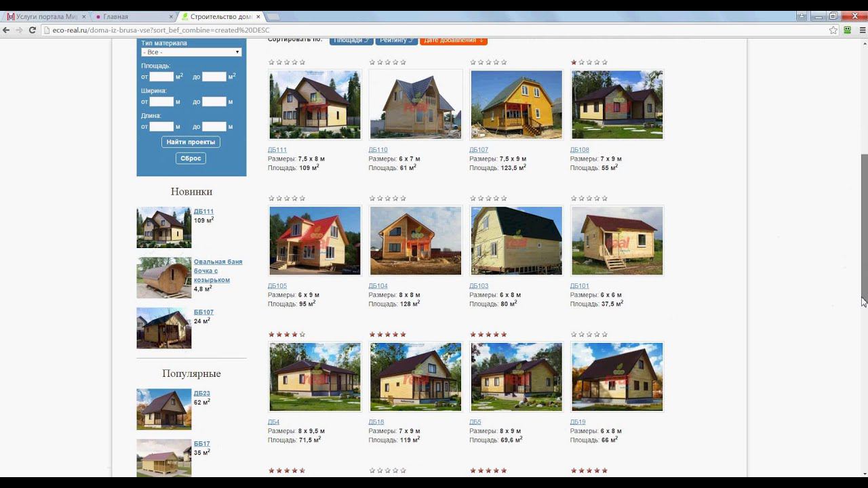
Task: Click the Chrome user profile icon
Action: pos(802,16)
